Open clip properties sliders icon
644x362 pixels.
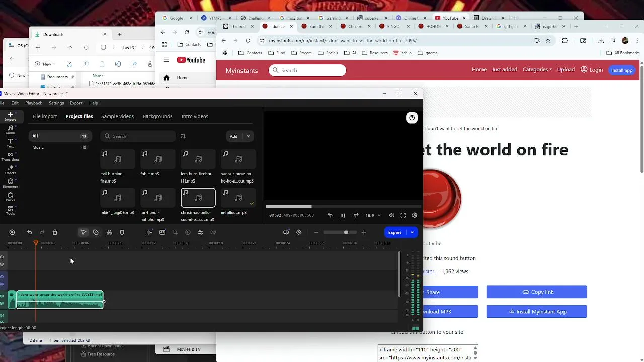200,232
